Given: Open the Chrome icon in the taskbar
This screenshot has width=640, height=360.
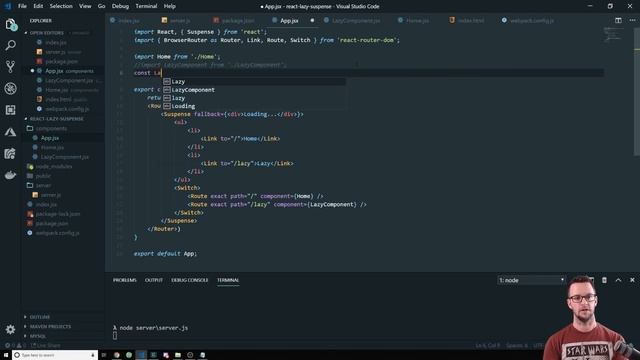Looking at the screenshot, I should tap(116, 355).
